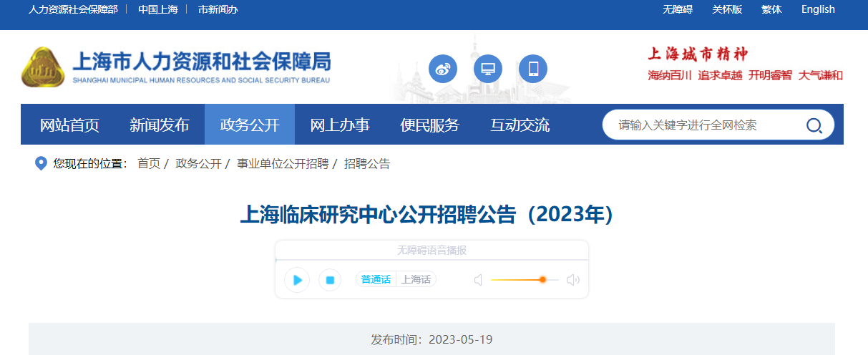868x363 pixels.
Task: Click the 上海市人力资源和社会保障局 site title
Action: tap(202, 67)
